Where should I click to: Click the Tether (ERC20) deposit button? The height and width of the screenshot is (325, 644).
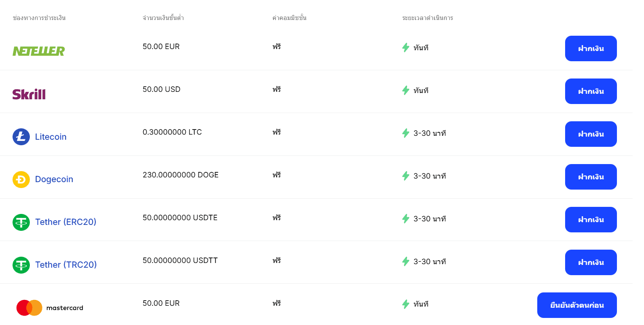coord(591,219)
